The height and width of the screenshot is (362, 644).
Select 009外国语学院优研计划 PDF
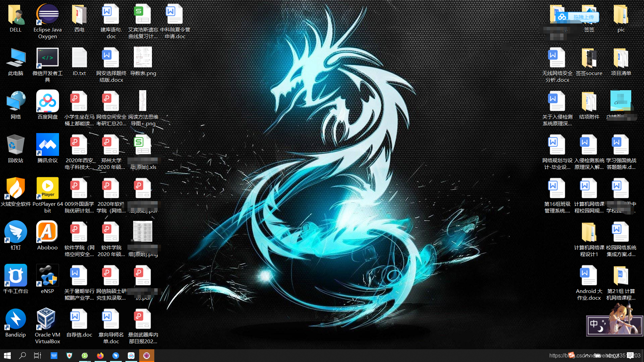point(79,196)
